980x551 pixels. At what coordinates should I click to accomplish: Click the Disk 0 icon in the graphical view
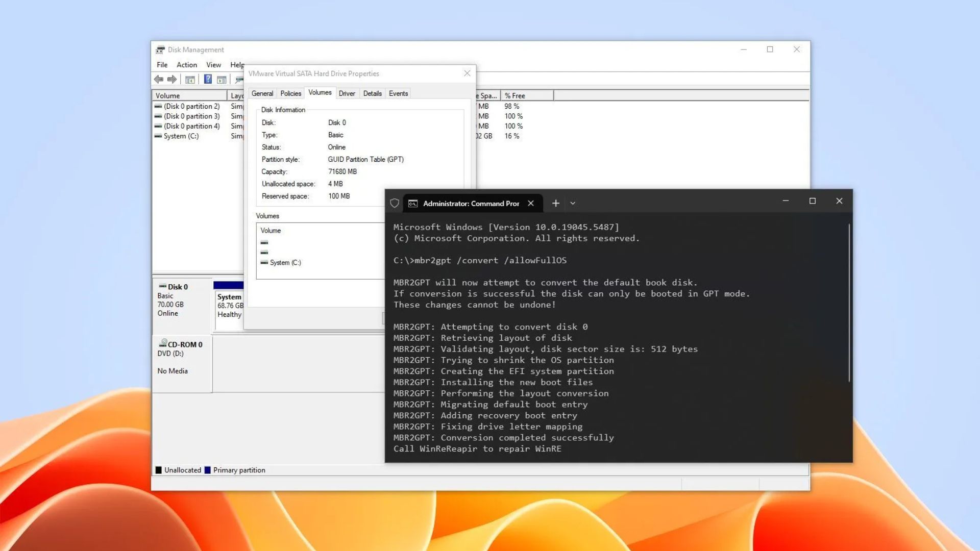[163, 286]
